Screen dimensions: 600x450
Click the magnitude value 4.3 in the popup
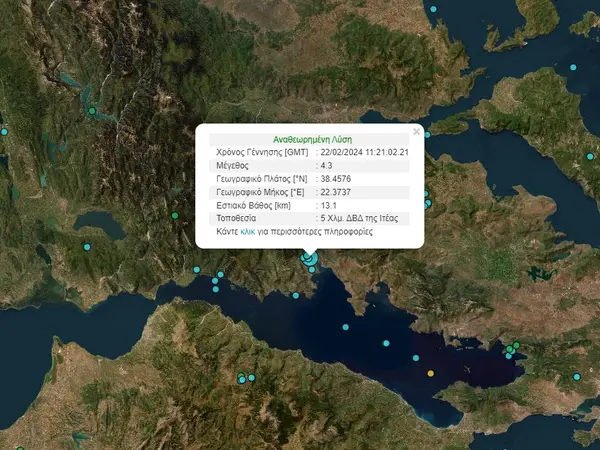coord(327,165)
